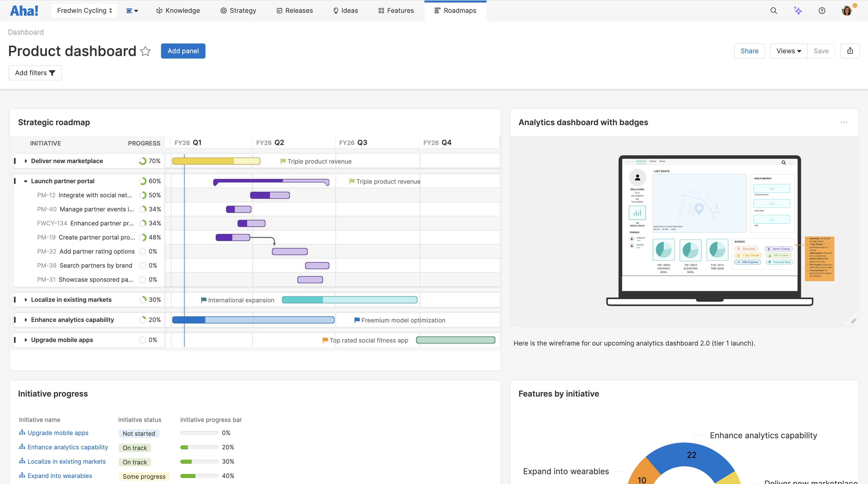Expand the Upgrade mobile apps row

pyautogui.click(x=26, y=340)
